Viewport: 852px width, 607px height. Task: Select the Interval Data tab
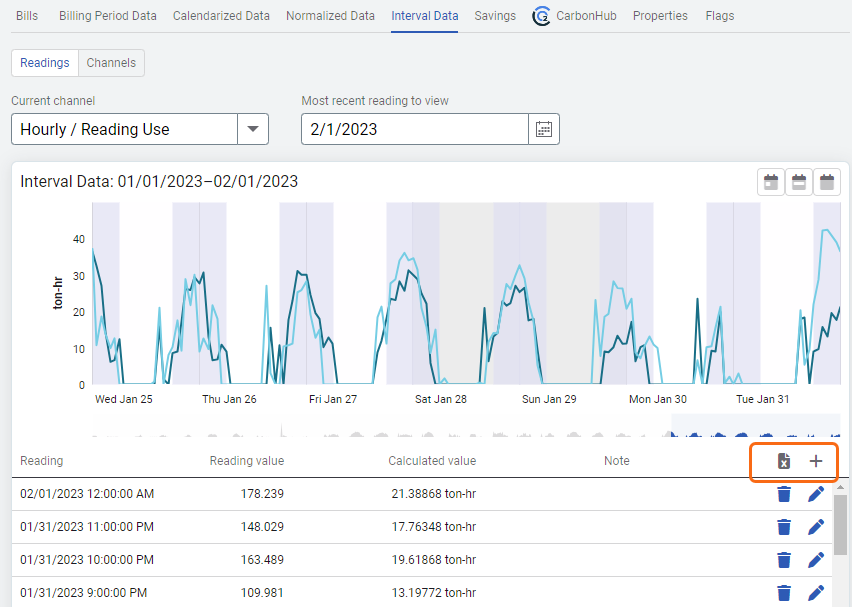point(424,16)
